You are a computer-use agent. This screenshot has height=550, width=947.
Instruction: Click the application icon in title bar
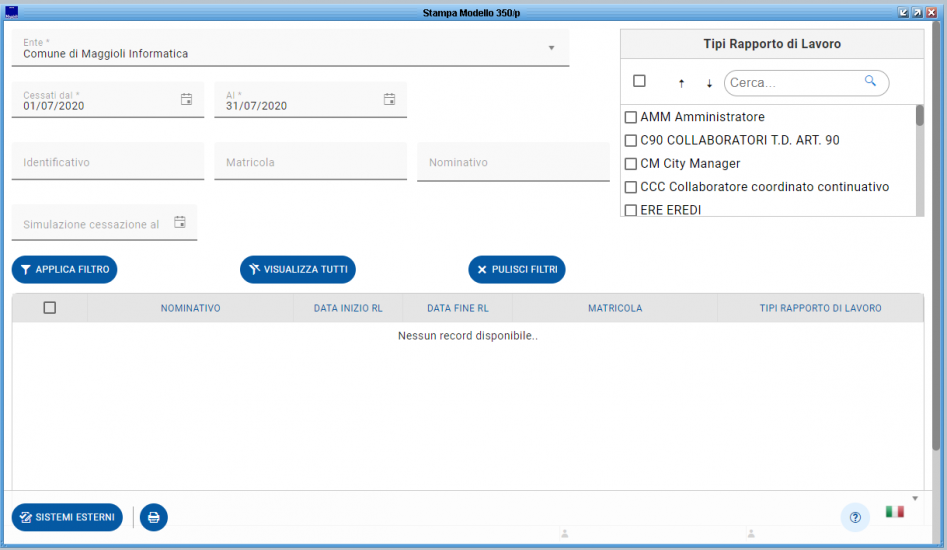11,12
